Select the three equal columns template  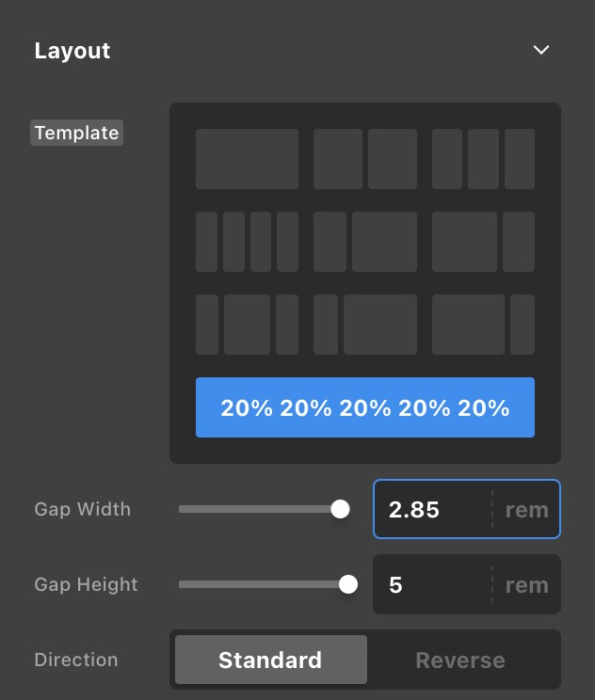pos(483,159)
